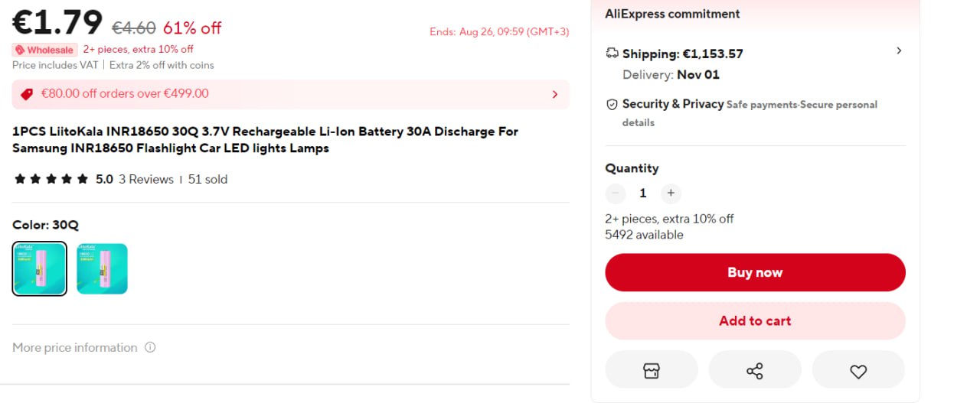Screen dimensions: 980x403
Task: Add item to wishlist heart icon
Action: pos(858,371)
